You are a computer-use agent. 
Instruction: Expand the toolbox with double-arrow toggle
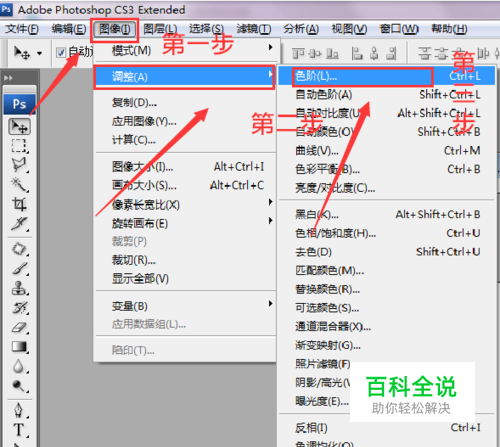pyautogui.click(x=8, y=78)
